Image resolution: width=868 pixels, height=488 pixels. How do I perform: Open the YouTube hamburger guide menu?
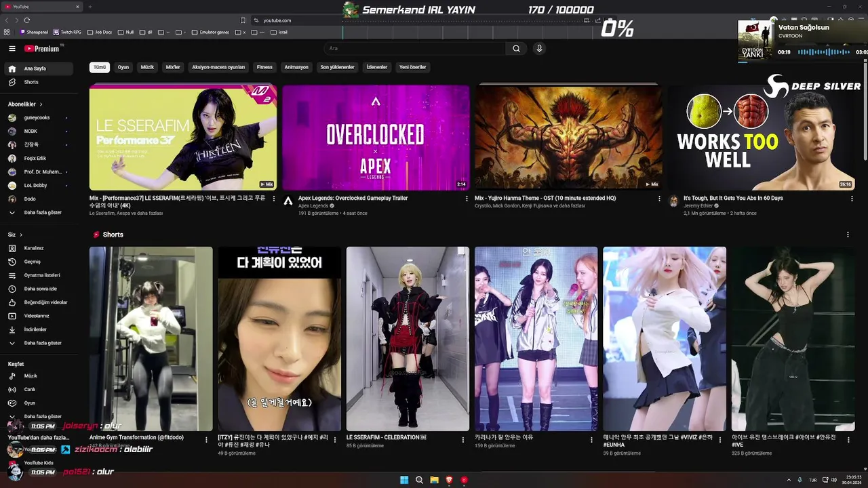pos(12,49)
